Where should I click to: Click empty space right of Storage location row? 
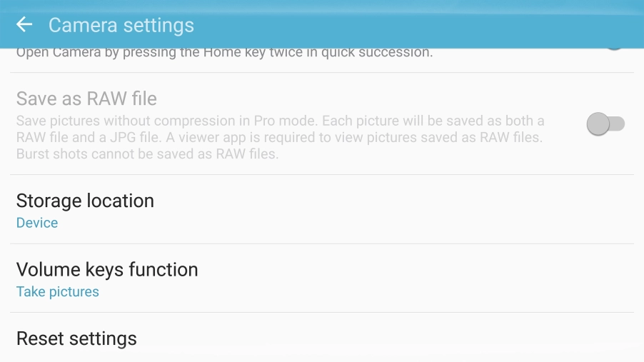(x=428, y=210)
